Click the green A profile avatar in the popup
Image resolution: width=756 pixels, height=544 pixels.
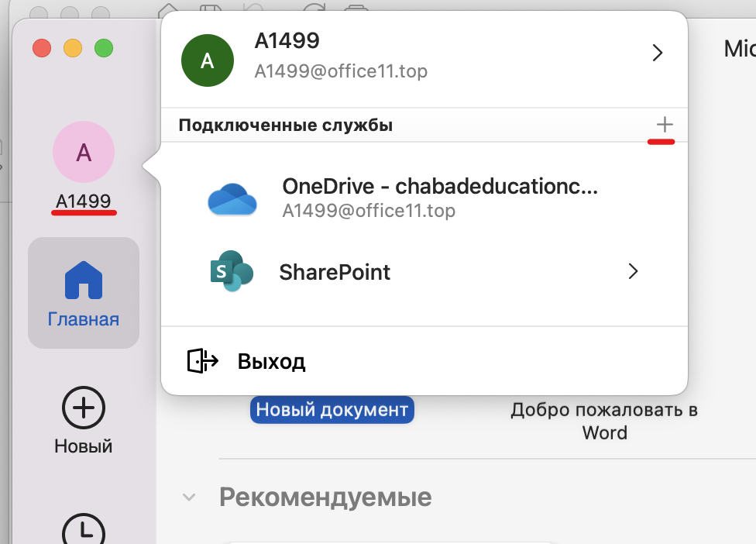tap(207, 60)
